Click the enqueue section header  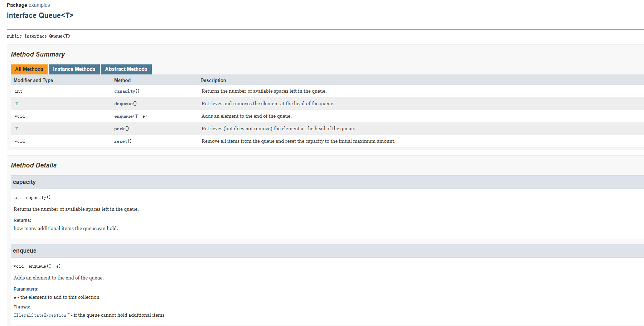tap(327, 251)
